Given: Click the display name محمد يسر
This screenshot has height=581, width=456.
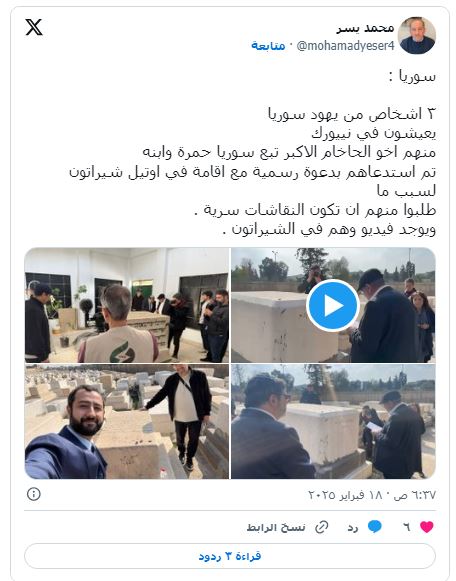Looking at the screenshot, I should 365,28.
